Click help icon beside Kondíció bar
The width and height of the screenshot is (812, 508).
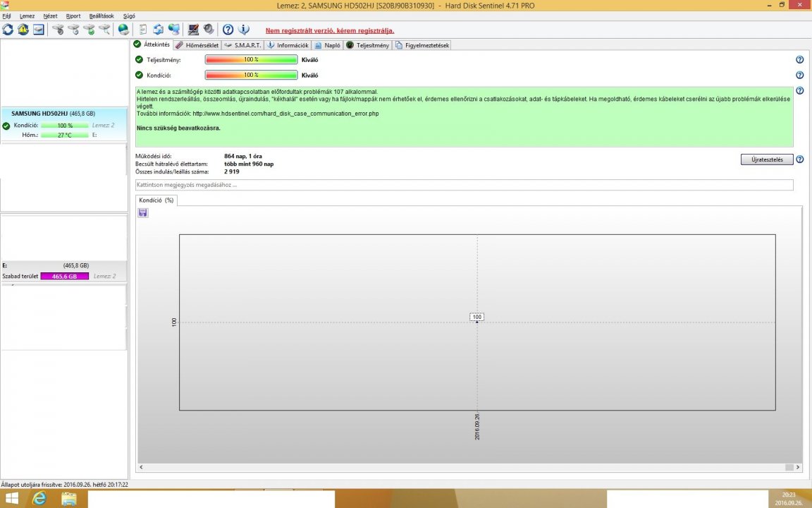click(799, 75)
